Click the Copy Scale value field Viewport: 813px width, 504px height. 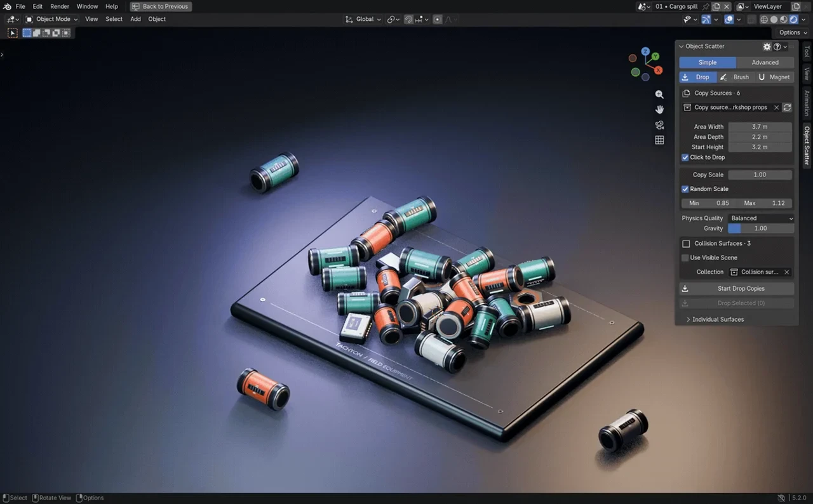760,175
